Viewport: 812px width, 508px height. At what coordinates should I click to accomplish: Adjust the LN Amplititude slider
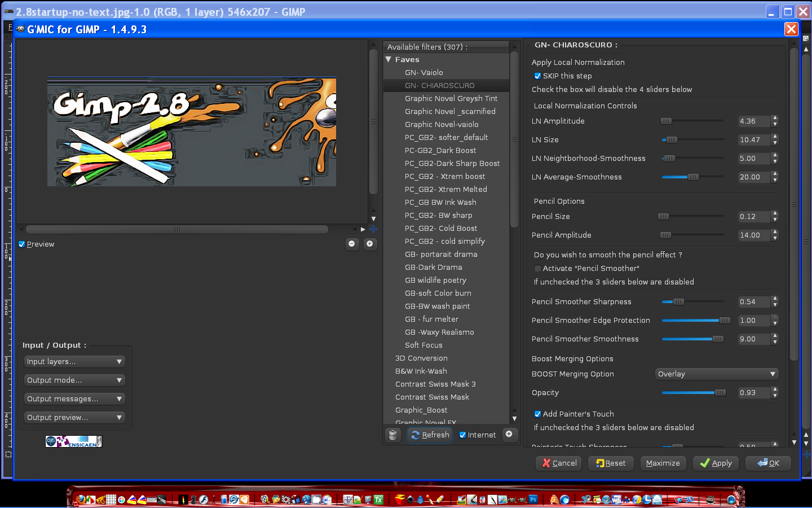pyautogui.click(x=694, y=121)
